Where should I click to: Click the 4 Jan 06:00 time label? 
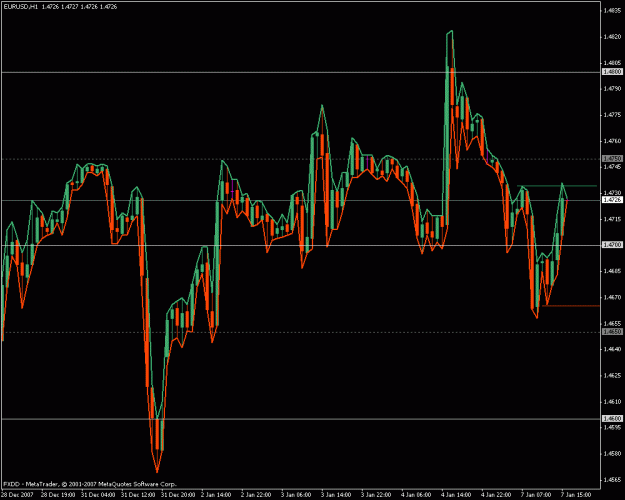pyautogui.click(x=417, y=495)
